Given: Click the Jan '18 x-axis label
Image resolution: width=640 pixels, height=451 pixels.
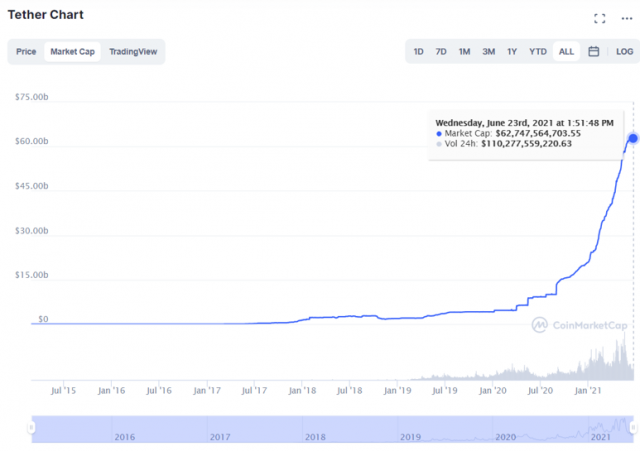Looking at the screenshot, I should 302,391.
